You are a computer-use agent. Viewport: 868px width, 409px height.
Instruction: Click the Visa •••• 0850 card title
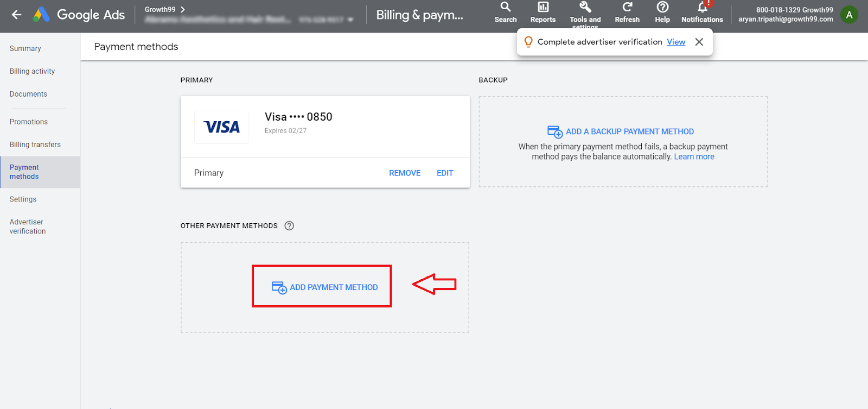click(298, 117)
